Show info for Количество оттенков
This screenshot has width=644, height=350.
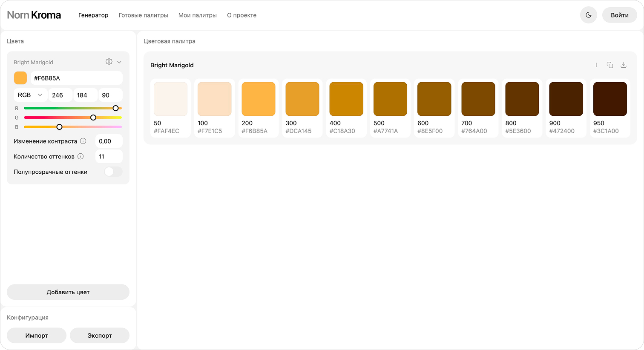tap(80, 156)
